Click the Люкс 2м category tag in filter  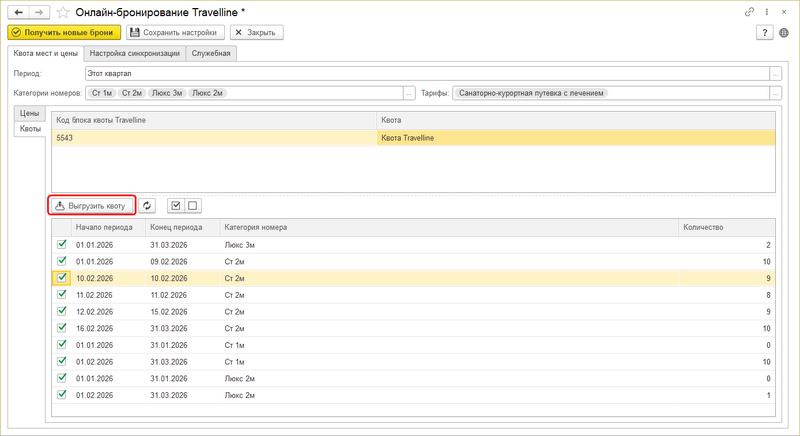[x=208, y=93]
